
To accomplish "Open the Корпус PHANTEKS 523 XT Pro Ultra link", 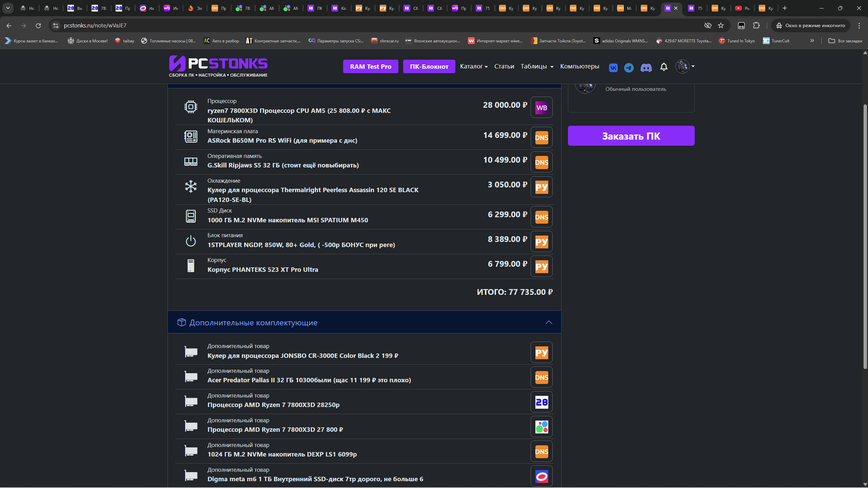I will [x=263, y=270].
